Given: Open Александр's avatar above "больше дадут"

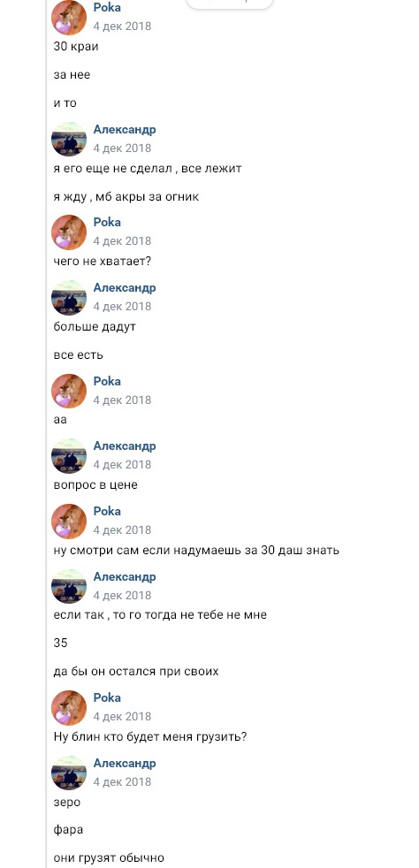Looking at the screenshot, I should click(x=69, y=298).
